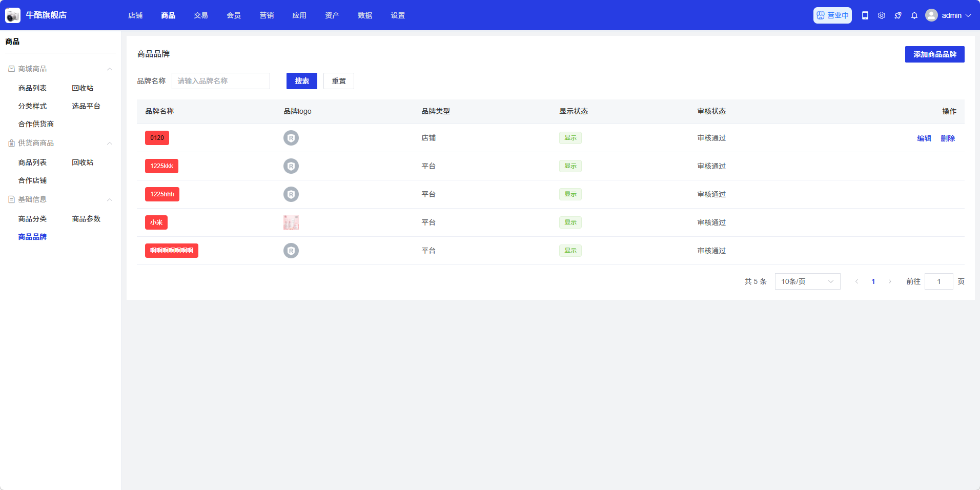Viewport: 980px width, 490px height.
Task: Go to the previous page arrow
Action: (856, 281)
